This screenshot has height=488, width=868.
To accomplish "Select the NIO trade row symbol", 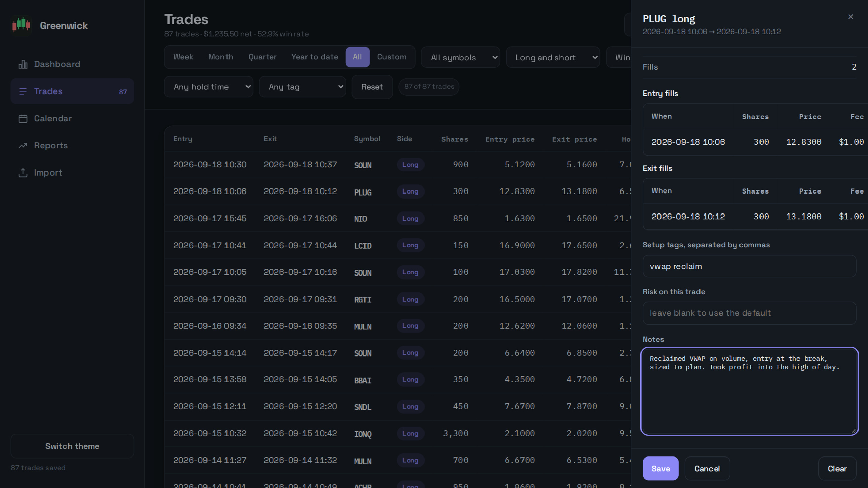I will (360, 219).
